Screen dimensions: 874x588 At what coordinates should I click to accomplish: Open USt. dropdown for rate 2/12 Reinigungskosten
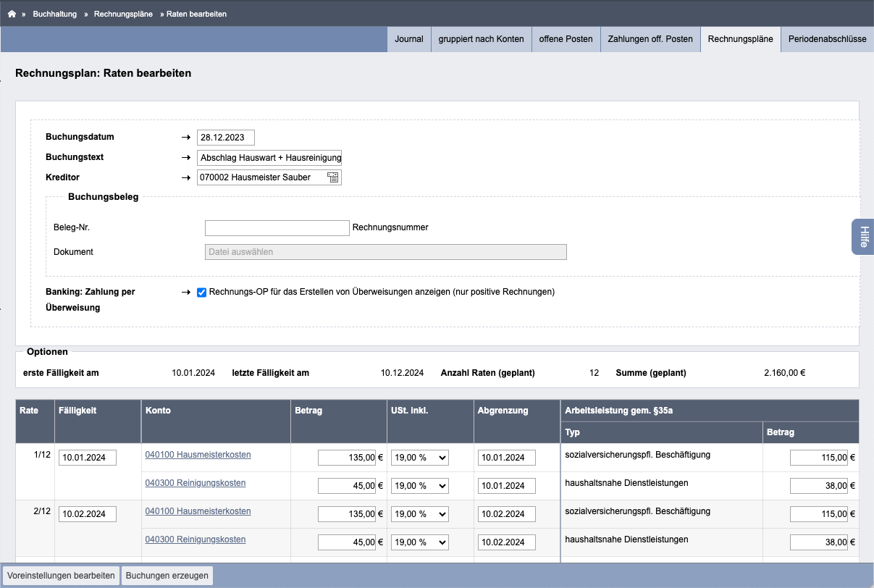coord(419,542)
